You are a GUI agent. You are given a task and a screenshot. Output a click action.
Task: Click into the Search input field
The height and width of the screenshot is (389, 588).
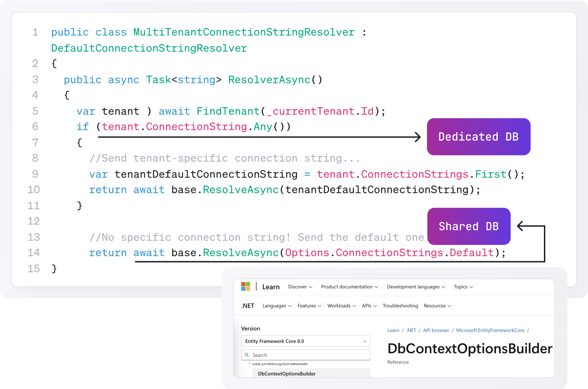(x=308, y=355)
